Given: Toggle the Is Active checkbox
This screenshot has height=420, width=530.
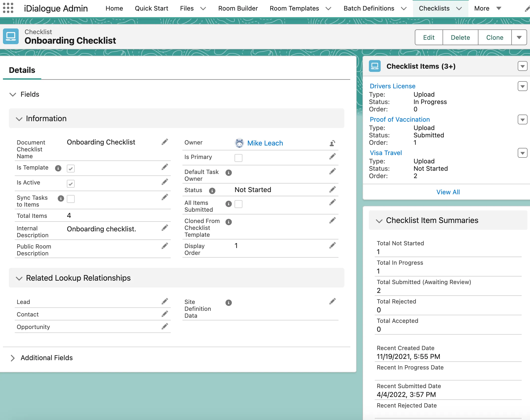Looking at the screenshot, I should click(71, 184).
